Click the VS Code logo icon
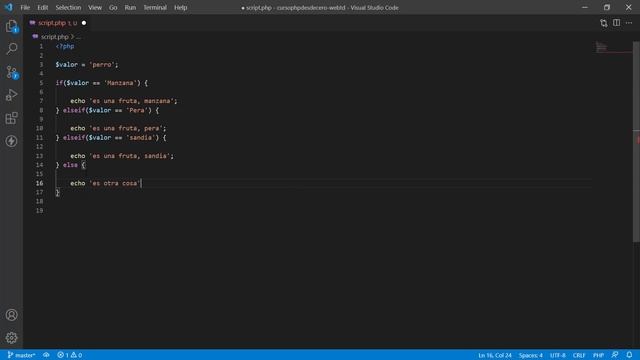The width and height of the screenshot is (640, 360). point(9,7)
